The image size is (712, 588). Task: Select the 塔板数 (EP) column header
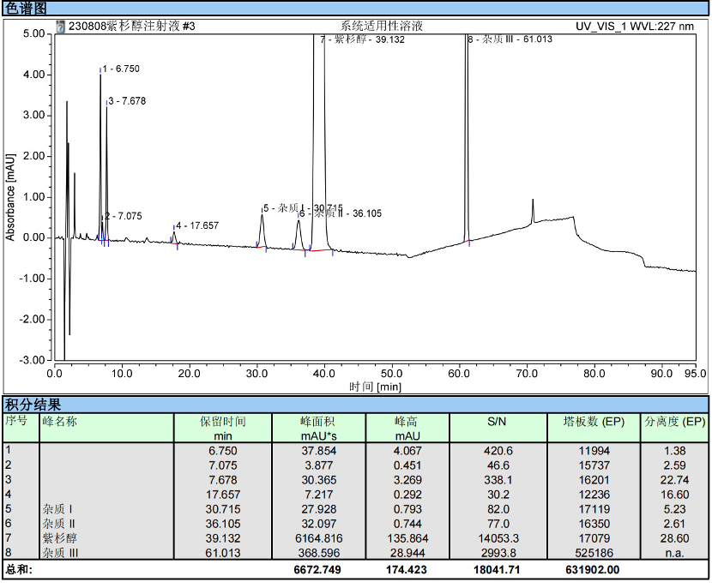pyautogui.click(x=594, y=422)
